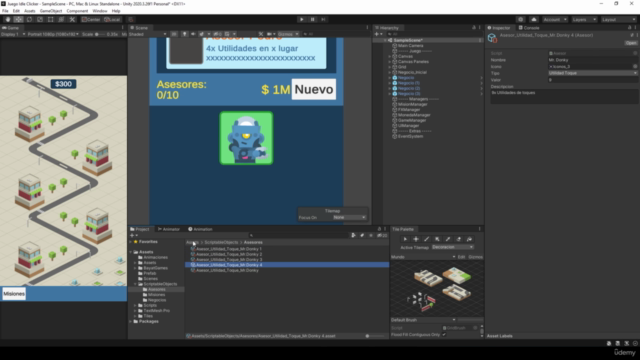
Task: Open the Icono object picker circle
Action: coord(635,67)
